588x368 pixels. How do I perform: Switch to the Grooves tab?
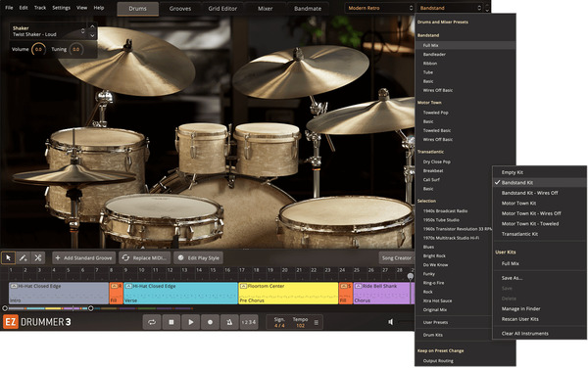pyautogui.click(x=180, y=9)
